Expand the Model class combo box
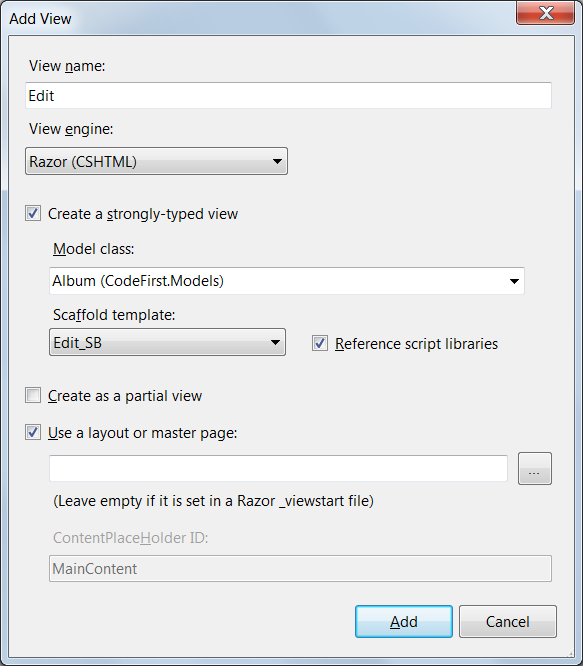 pyautogui.click(x=287, y=281)
